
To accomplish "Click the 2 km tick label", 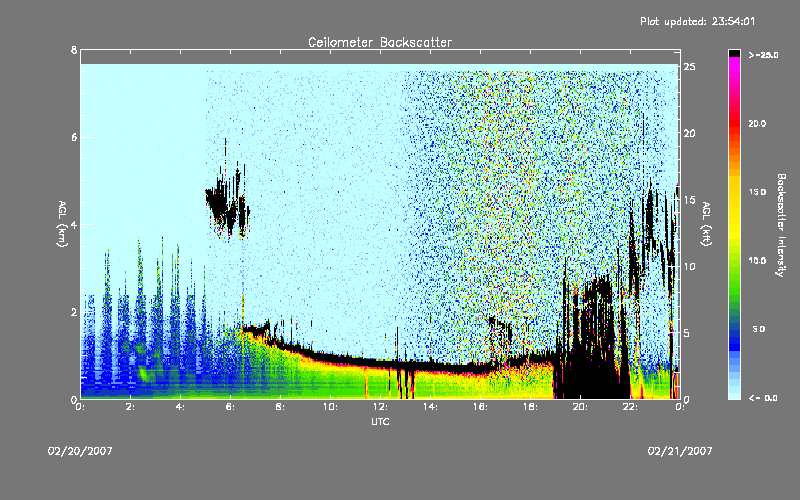I will [74, 312].
